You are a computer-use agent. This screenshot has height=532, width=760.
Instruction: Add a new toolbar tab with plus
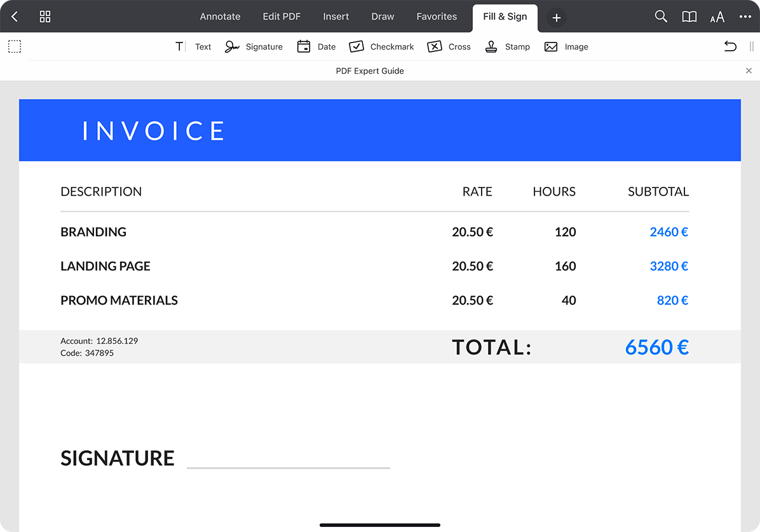click(556, 18)
